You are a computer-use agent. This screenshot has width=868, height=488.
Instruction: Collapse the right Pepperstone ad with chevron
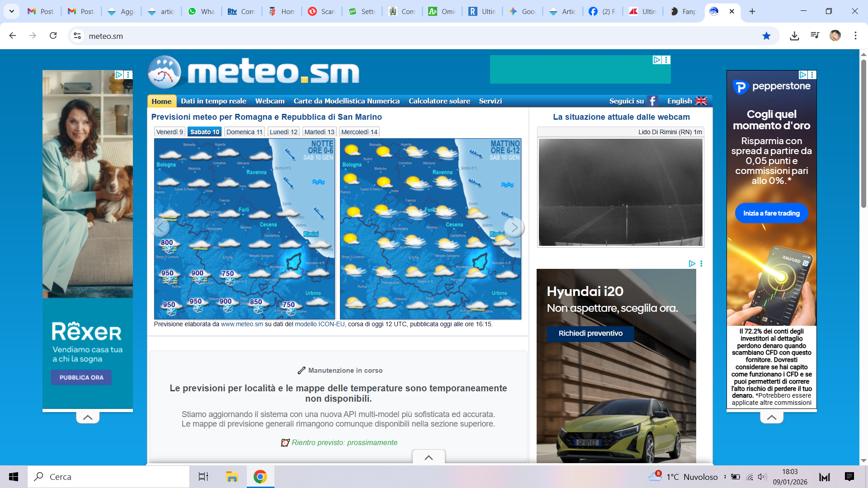pos(772,418)
